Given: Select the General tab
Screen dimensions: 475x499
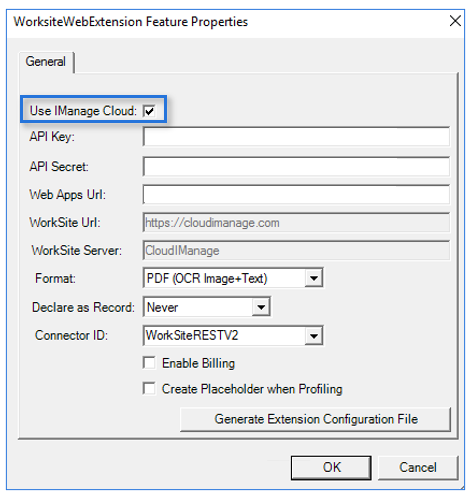Looking at the screenshot, I should coord(46,62).
